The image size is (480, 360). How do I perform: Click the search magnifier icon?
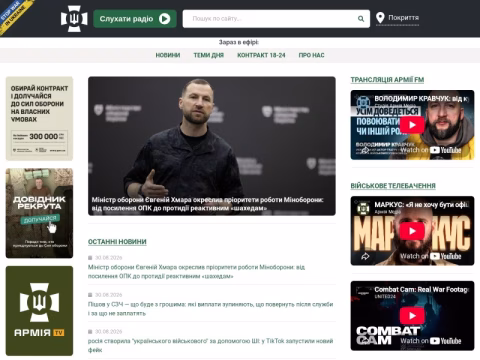click(x=361, y=19)
